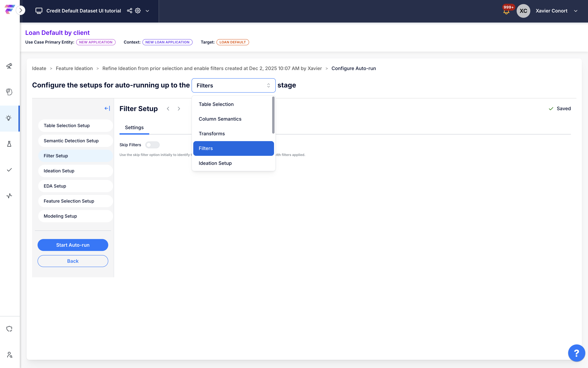Viewport: 588px width, 368px height.
Task: Open the gear settings icon in header
Action: click(138, 11)
